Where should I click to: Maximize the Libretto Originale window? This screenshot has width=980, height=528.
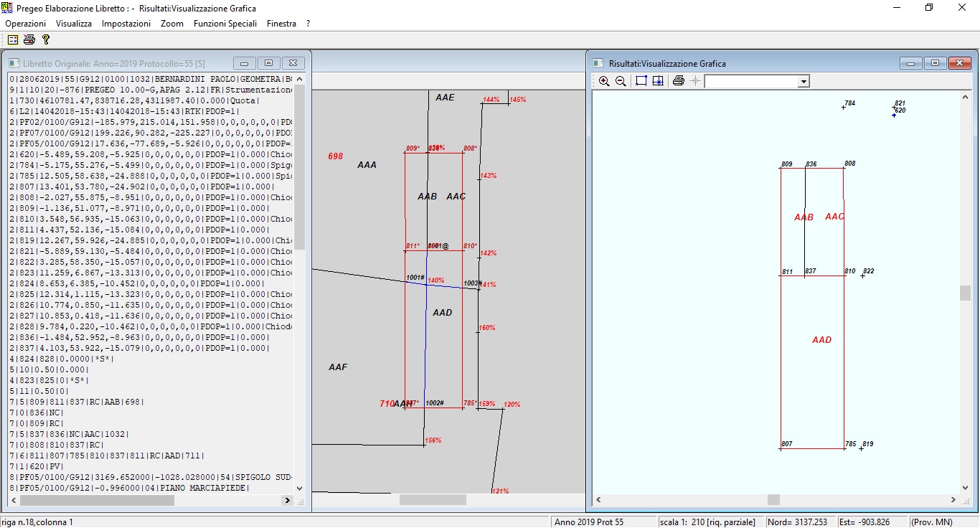pos(268,63)
